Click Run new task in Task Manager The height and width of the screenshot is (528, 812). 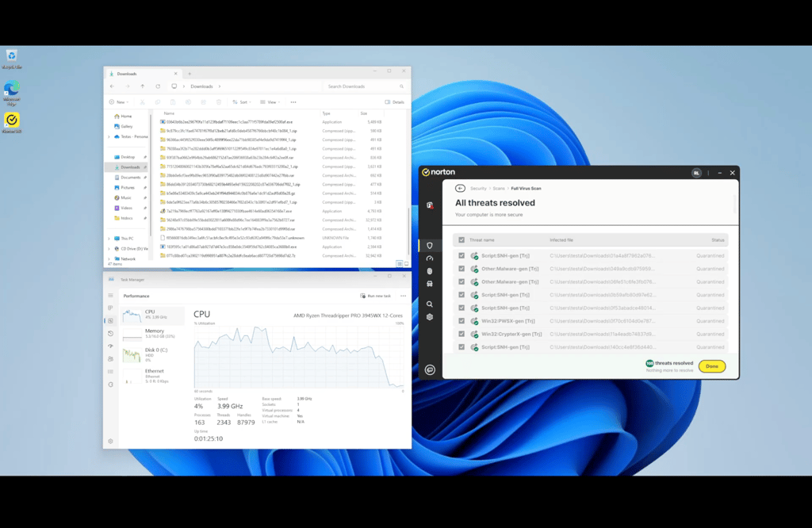[x=376, y=296]
